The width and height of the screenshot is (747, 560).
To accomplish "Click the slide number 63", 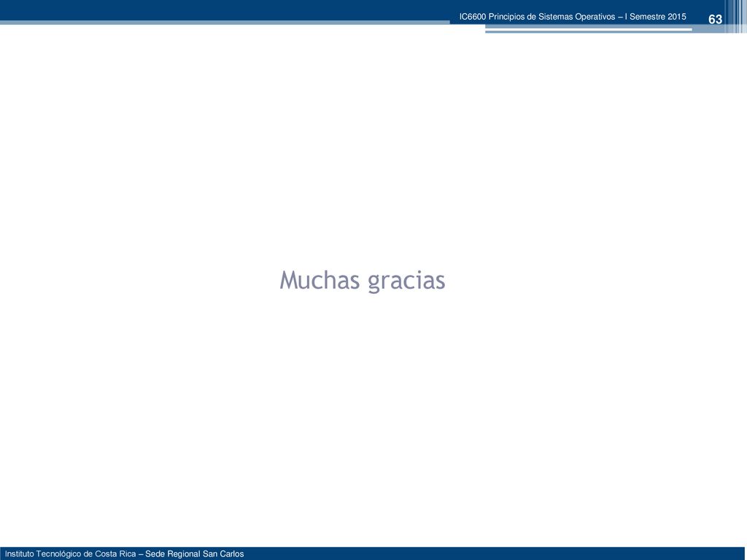I will (715, 20).
